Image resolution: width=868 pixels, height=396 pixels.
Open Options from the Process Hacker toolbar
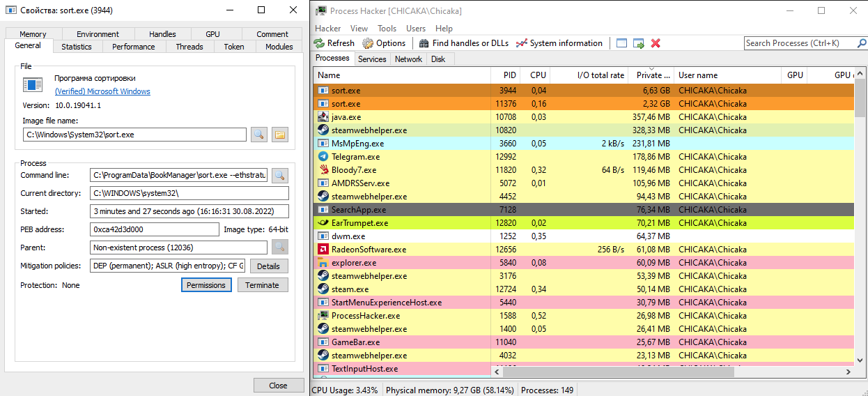click(384, 43)
